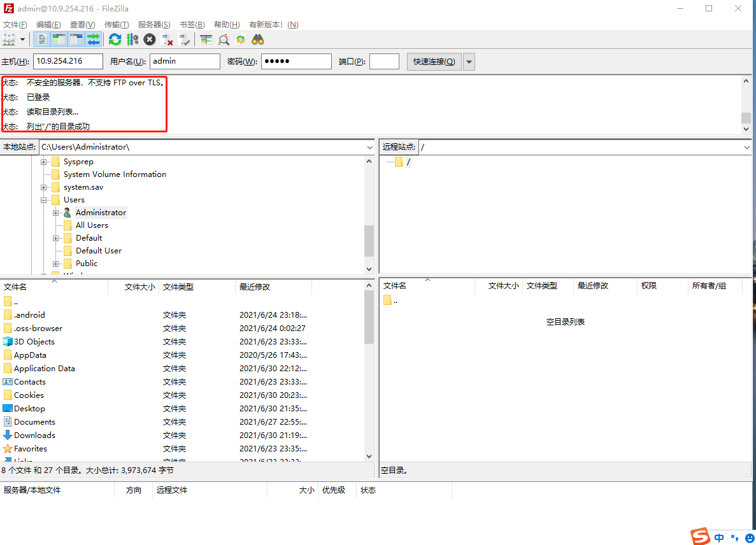
Task: Toggle remote directory tree display
Action: point(76,40)
